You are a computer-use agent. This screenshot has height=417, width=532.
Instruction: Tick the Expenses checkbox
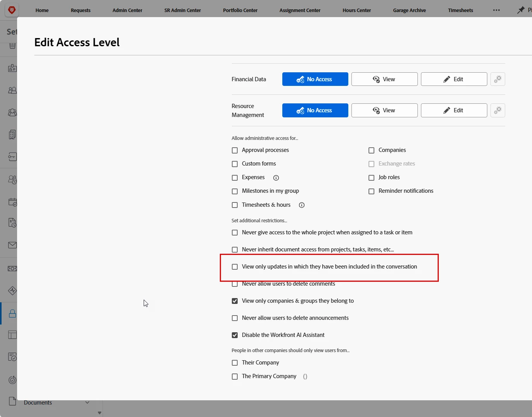(235, 178)
